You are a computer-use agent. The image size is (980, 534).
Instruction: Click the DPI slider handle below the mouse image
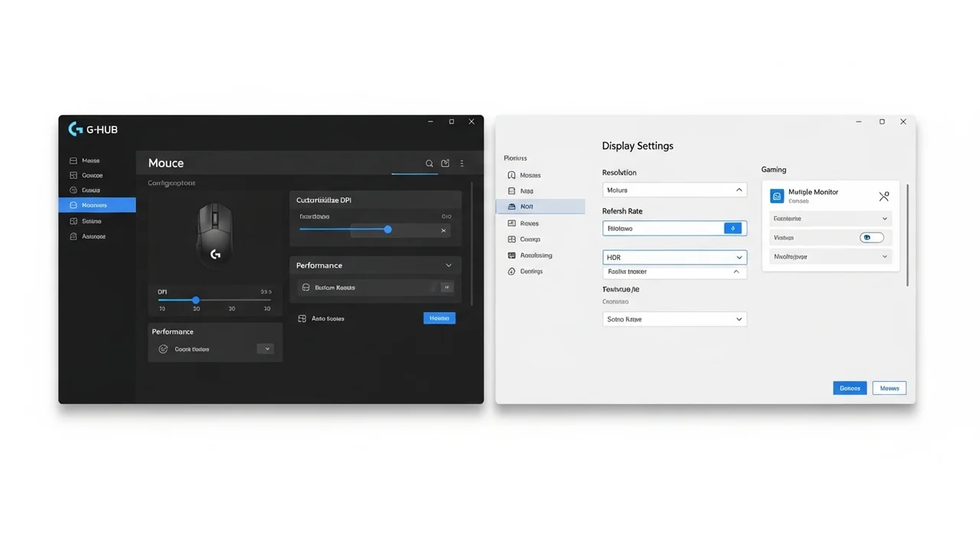[x=196, y=300]
